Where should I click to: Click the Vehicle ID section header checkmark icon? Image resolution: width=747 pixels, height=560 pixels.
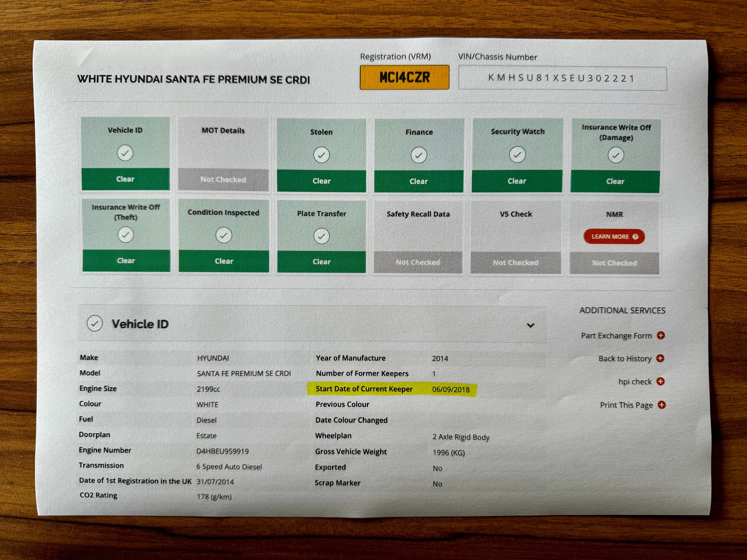95,323
